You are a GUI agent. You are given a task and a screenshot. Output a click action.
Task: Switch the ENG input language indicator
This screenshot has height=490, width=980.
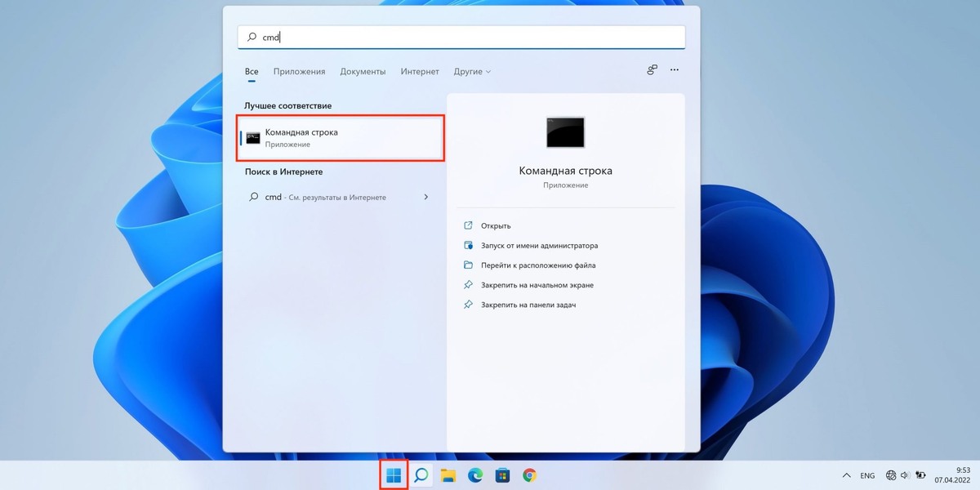[867, 475]
